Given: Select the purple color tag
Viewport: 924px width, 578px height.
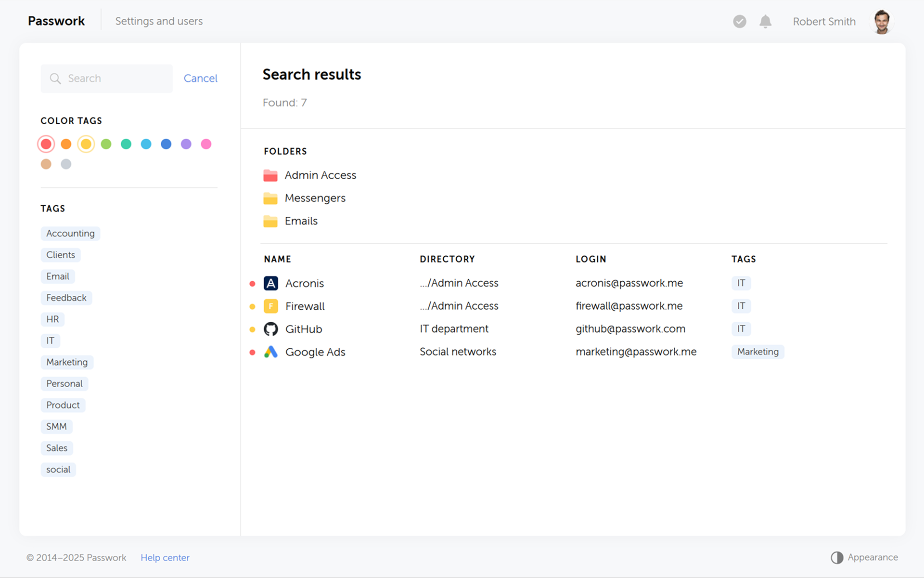Looking at the screenshot, I should (186, 144).
